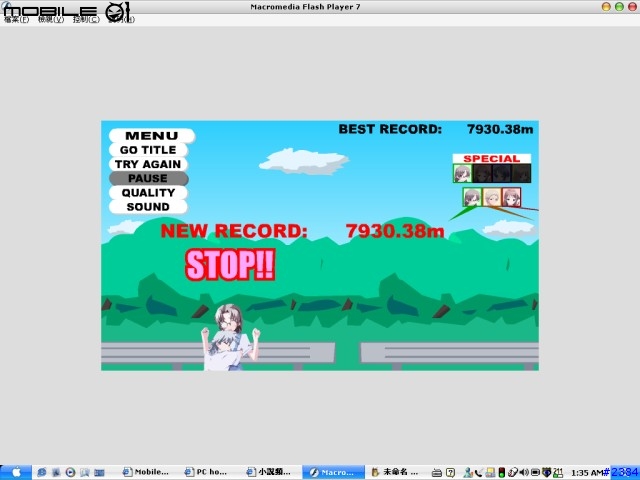Click the black 7930.38m best record value
Image resolution: width=640 pixels, height=480 pixels.
(500, 129)
